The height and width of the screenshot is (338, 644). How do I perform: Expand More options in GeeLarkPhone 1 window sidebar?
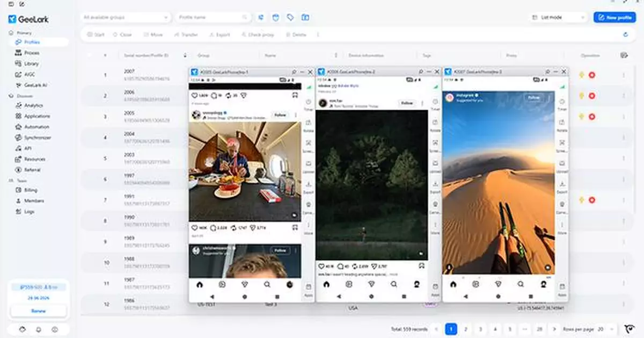click(309, 227)
